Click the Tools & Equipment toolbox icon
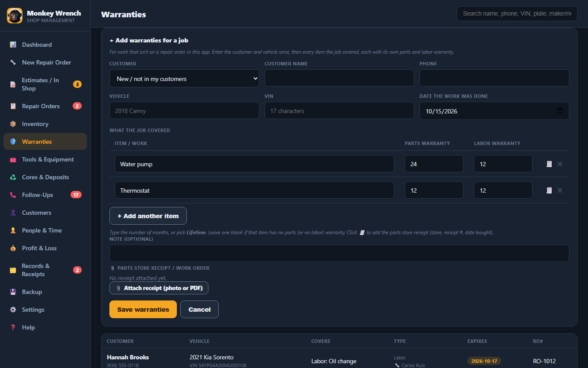This screenshot has height=368, width=588. click(13, 159)
